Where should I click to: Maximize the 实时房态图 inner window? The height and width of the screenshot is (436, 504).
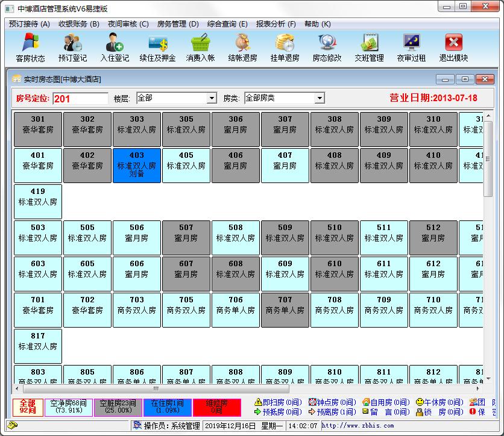point(465,79)
